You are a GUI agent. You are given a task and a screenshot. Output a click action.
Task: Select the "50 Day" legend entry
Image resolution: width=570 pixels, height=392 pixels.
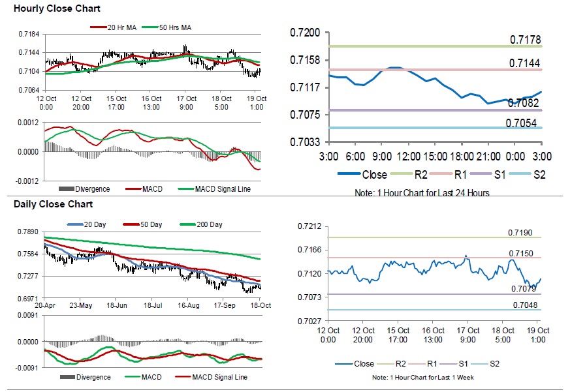point(142,224)
